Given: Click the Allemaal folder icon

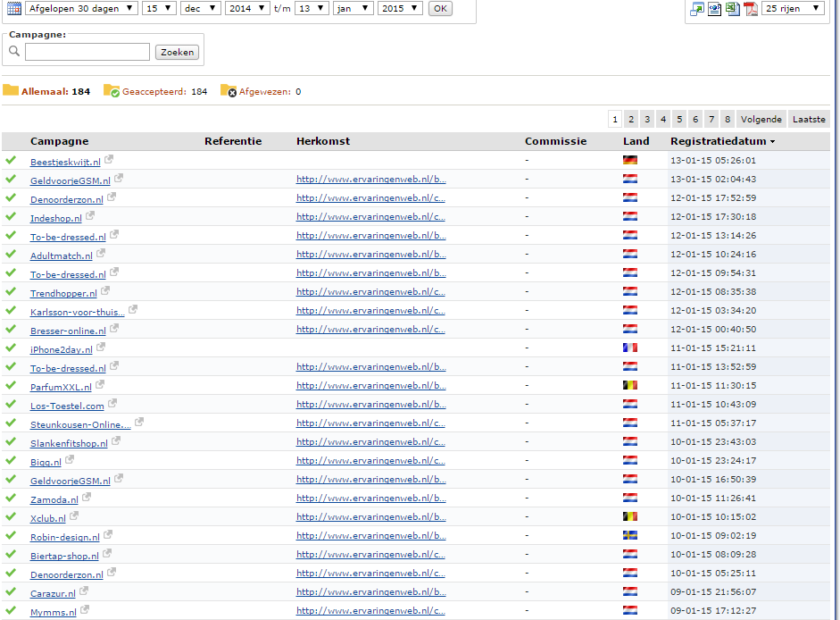Looking at the screenshot, I should coord(11,90).
